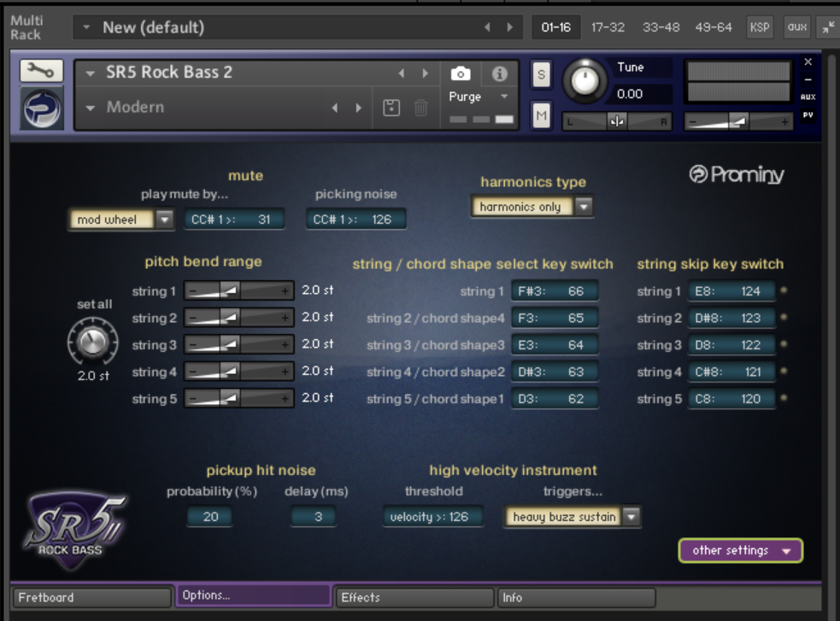Open instrument info with the i icon
Screen dimensions: 840x621
click(x=499, y=73)
